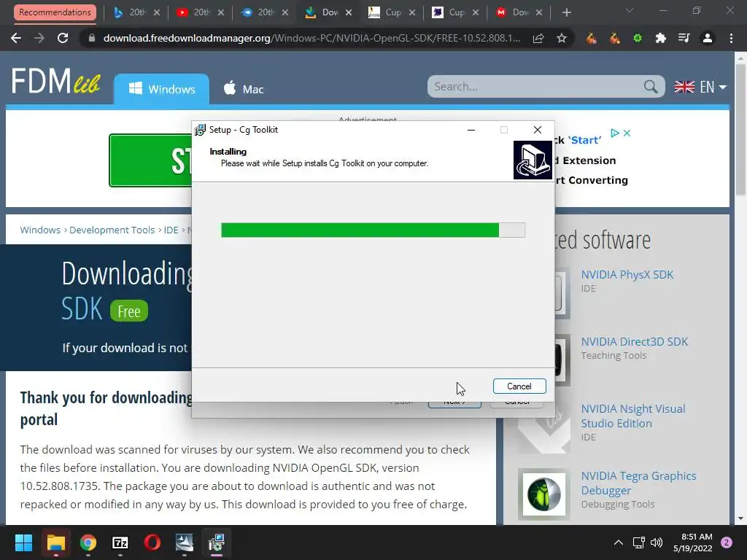Viewport: 747px width, 560px height.
Task: Open a new browser tab
Action: pos(566,12)
